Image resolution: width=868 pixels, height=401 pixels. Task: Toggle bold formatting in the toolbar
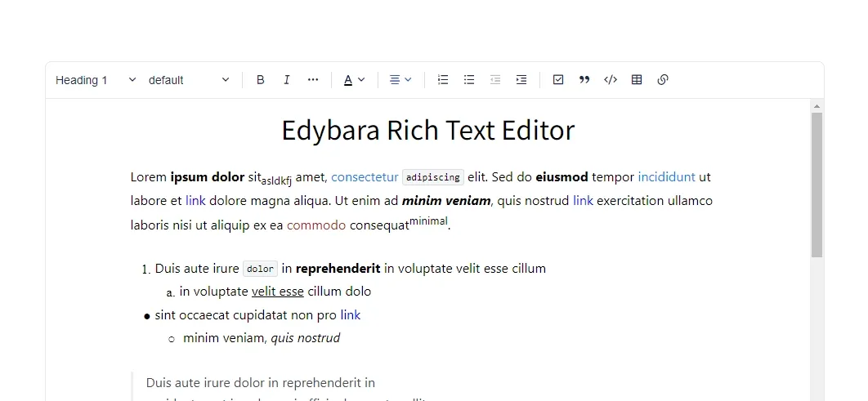pos(261,80)
